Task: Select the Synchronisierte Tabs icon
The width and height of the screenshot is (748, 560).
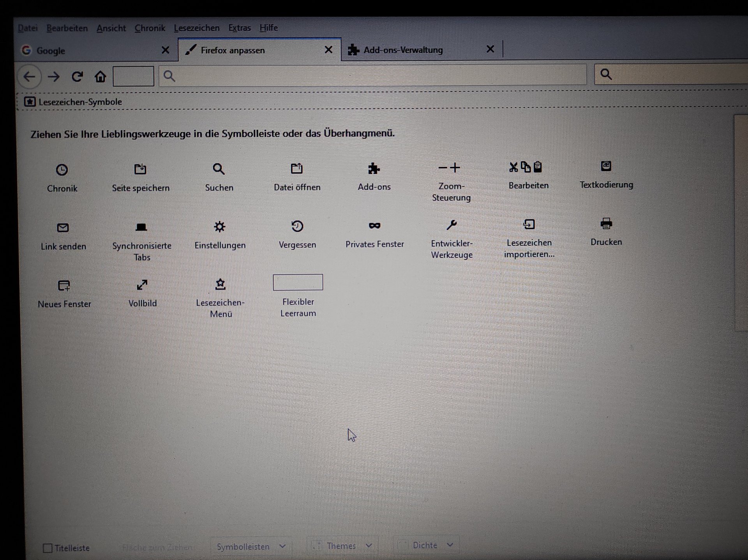Action: pos(141,227)
